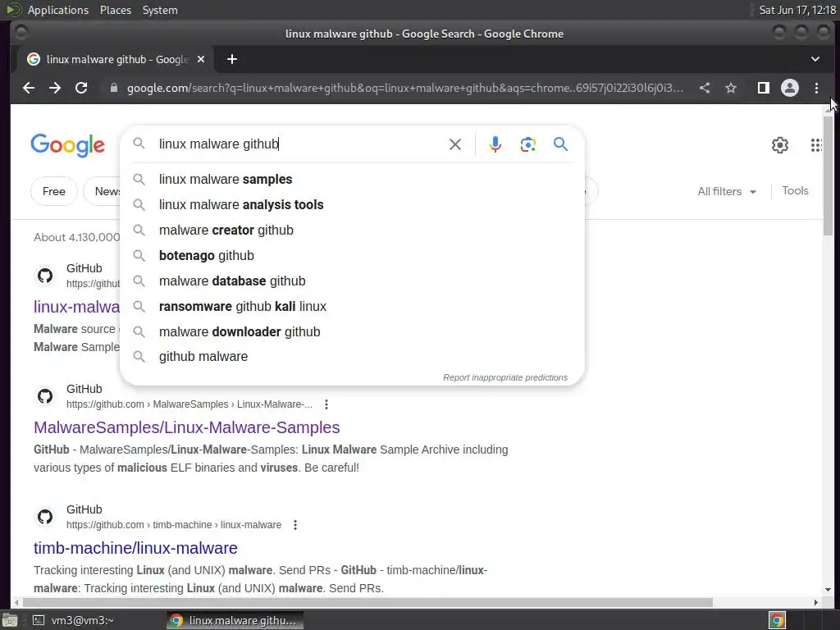Choose suggestion ransomware github kali linux
Viewport: 840px width, 630px height.
pos(353,307)
